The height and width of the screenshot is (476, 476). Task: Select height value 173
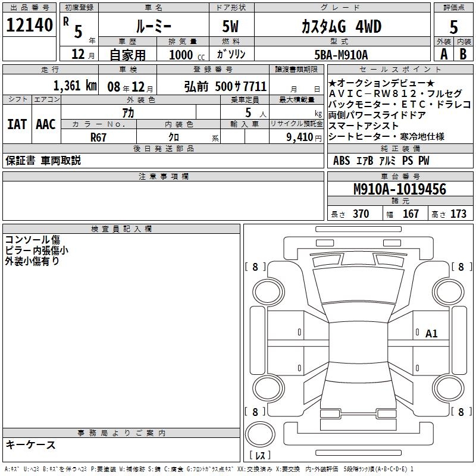pos(458,214)
